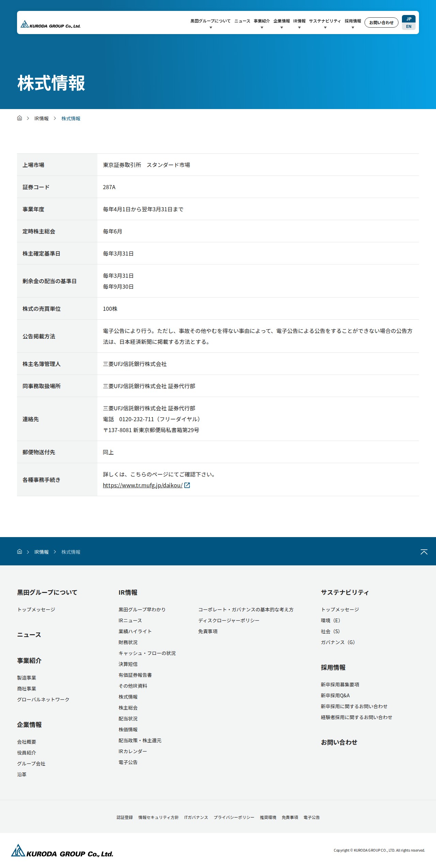Open 配当政策・株主還元 footer link
The height and width of the screenshot is (868, 436).
pyautogui.click(x=140, y=741)
